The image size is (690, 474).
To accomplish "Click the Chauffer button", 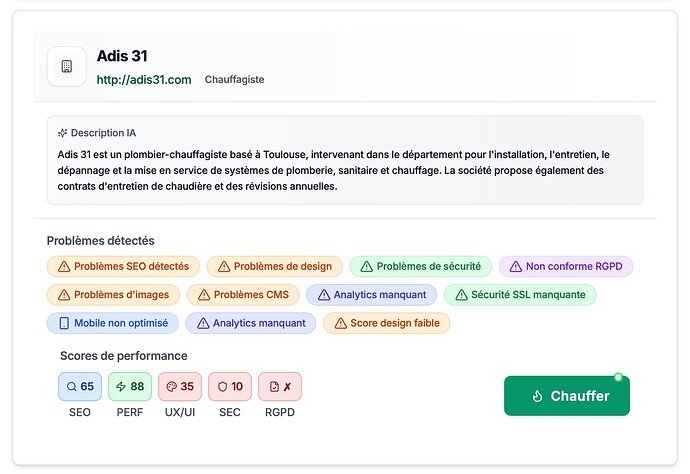I will (567, 396).
